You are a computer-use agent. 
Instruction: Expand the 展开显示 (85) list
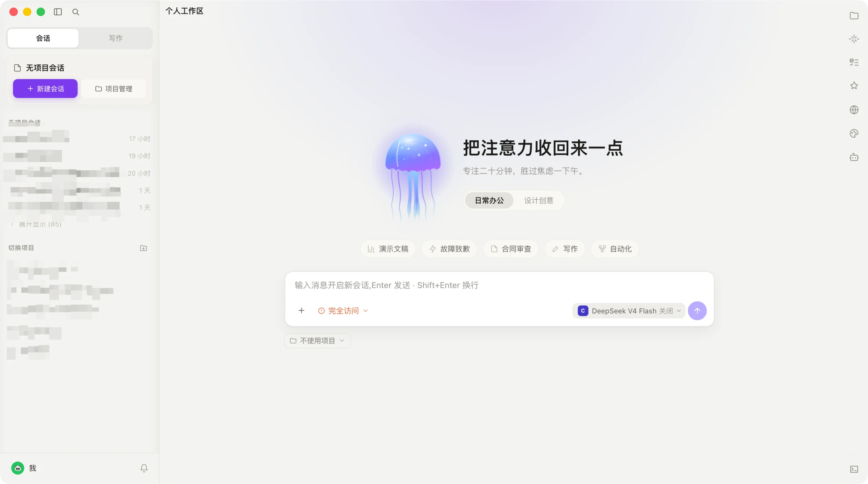[36, 224]
